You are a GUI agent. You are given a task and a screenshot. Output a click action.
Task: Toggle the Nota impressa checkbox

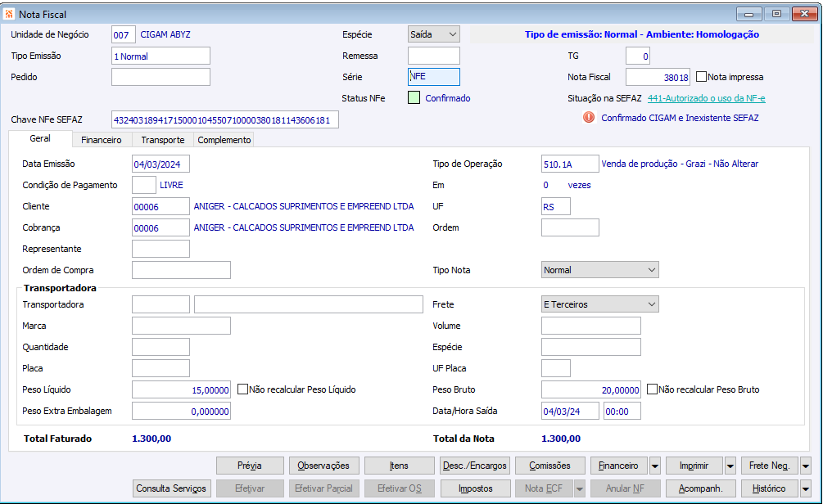click(701, 77)
